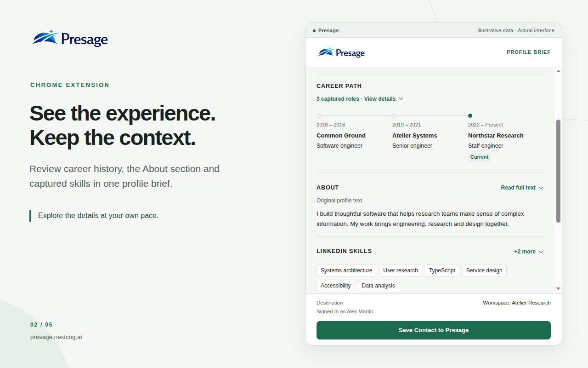Click the Current badge under Staff engineer
The height and width of the screenshot is (368, 588).
pos(480,157)
